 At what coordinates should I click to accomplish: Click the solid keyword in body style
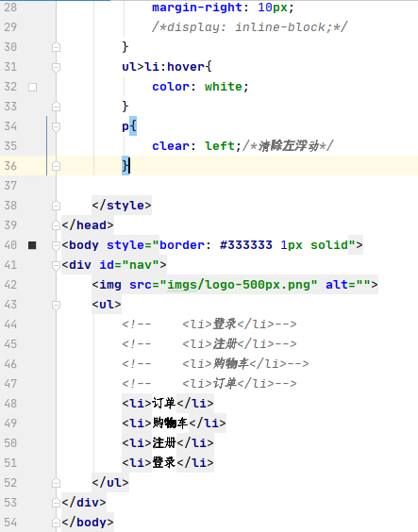point(329,245)
